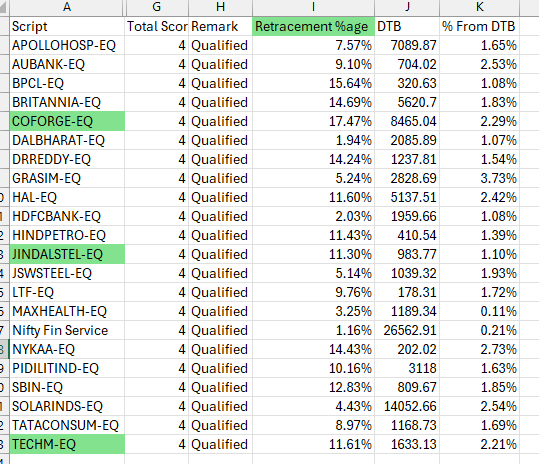539x464 pixels.
Task: Select column J header
Action: click(407, 7)
